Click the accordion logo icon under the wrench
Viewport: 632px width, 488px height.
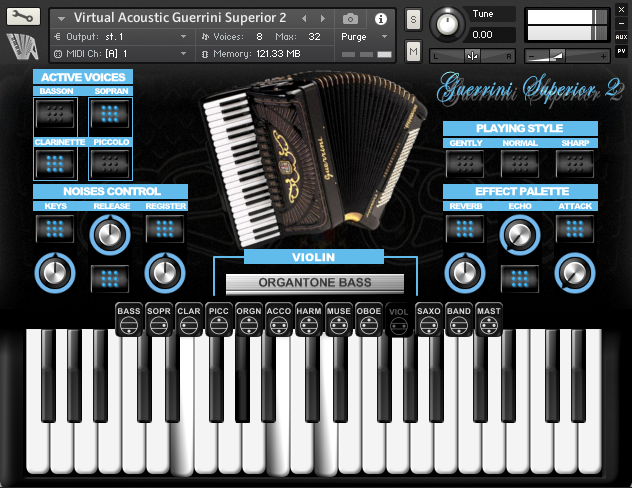[23, 46]
